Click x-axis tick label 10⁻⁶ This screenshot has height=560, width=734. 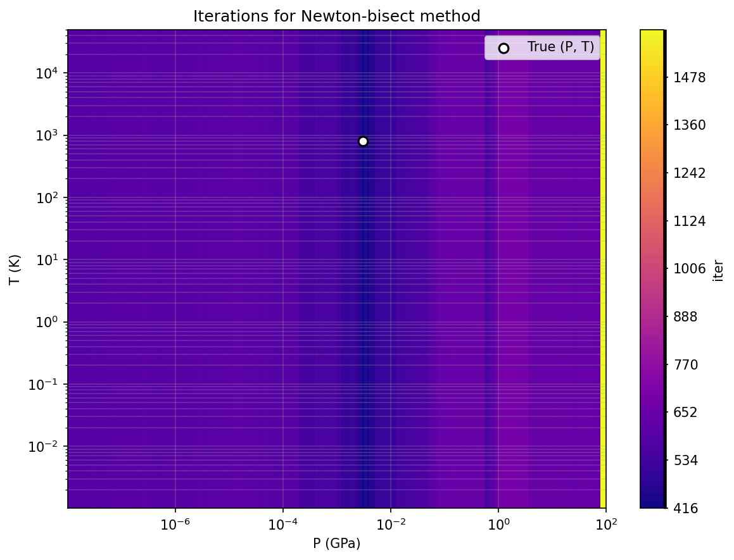coord(175,524)
